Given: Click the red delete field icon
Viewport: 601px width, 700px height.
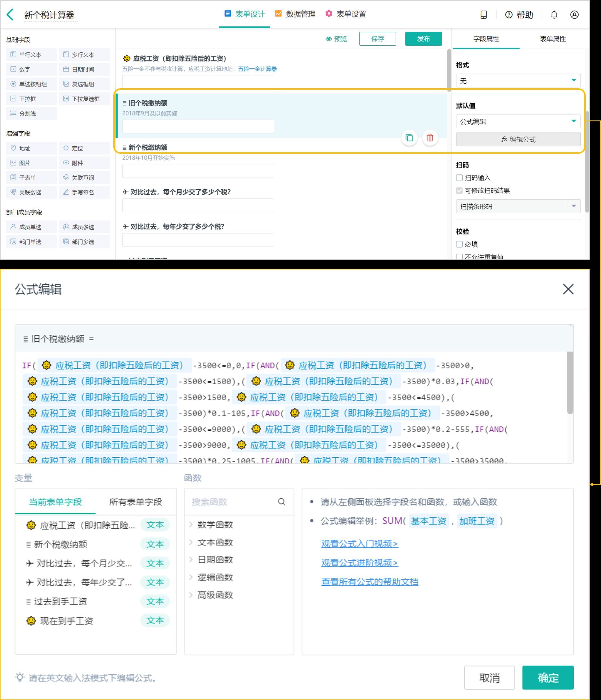Looking at the screenshot, I should (430, 138).
